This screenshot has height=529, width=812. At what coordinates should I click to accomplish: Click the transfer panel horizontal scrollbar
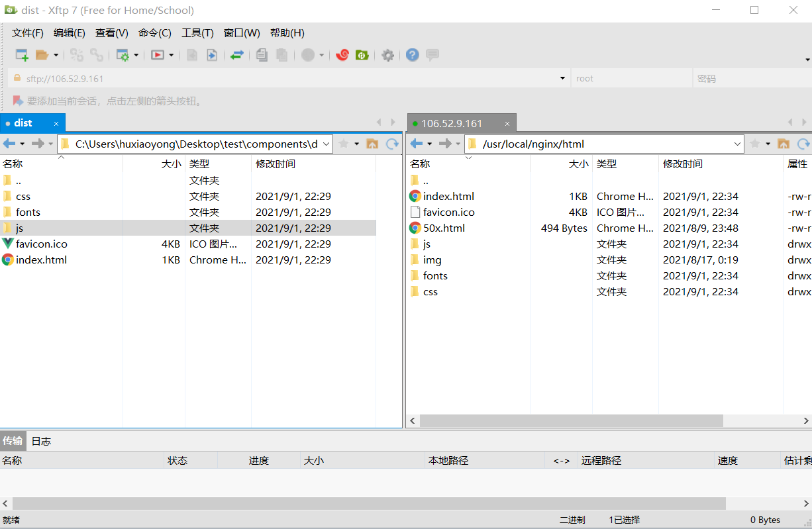pyautogui.click(x=369, y=504)
